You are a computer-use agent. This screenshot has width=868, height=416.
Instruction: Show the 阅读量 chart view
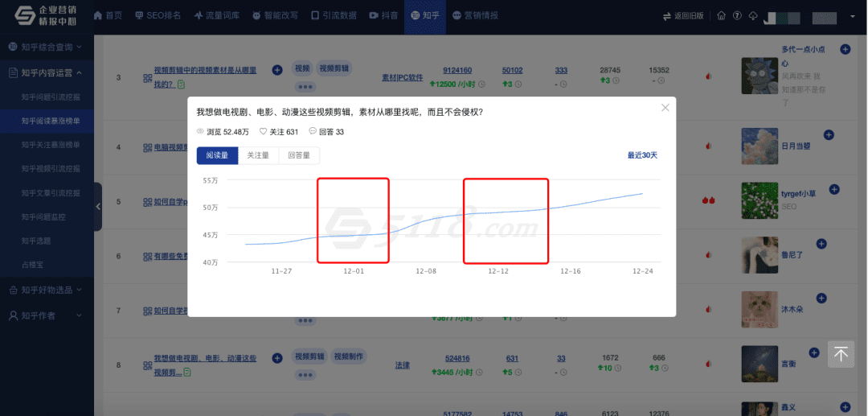(x=217, y=155)
